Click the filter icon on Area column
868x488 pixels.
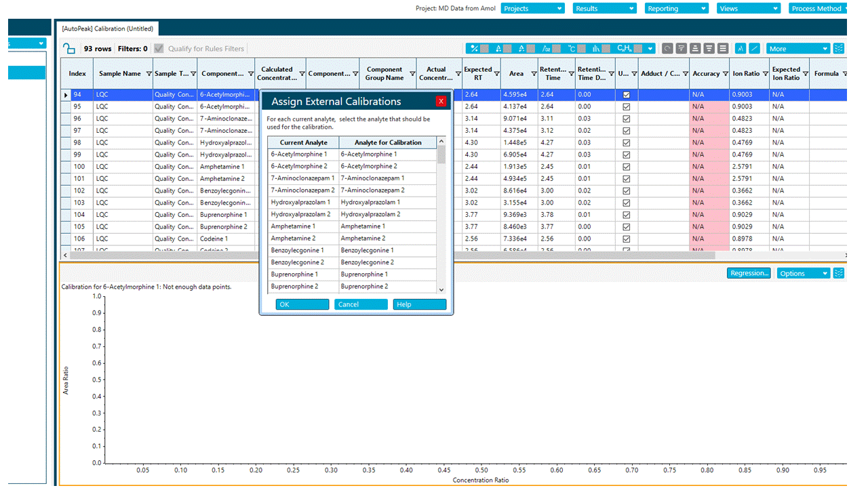533,74
